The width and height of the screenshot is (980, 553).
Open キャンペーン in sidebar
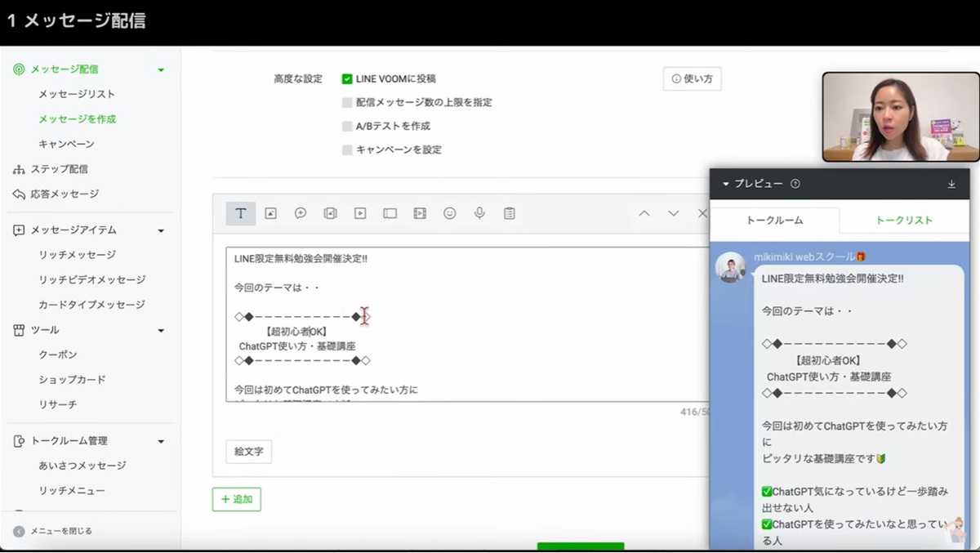coord(66,145)
